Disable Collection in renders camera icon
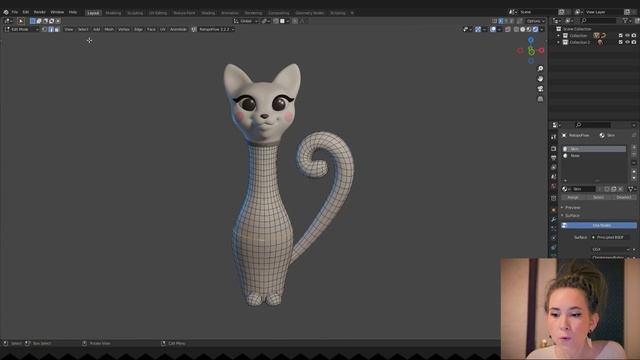 pyautogui.click(x=634, y=36)
